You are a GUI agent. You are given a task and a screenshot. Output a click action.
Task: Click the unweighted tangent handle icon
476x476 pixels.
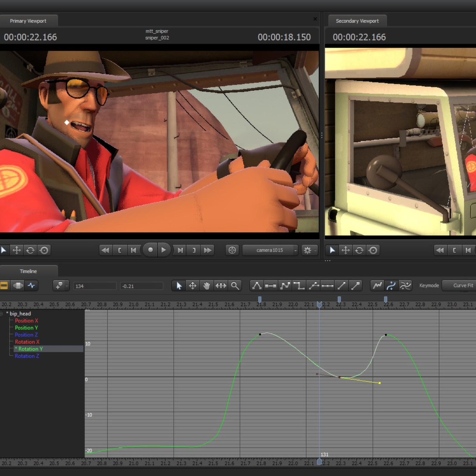pos(356,286)
